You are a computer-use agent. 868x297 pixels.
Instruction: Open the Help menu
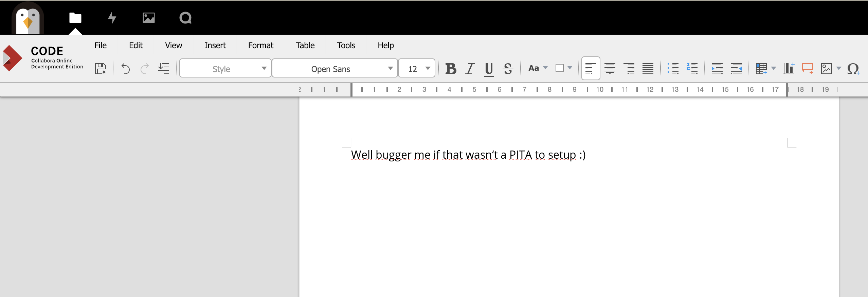point(385,46)
